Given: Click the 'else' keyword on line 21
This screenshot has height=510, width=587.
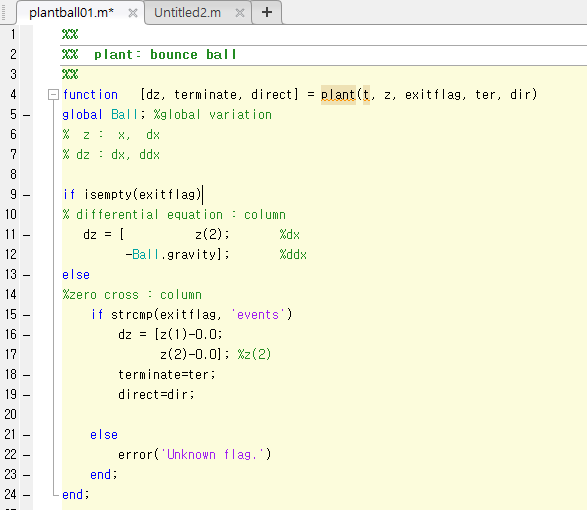Looking at the screenshot, I should coord(104,435).
